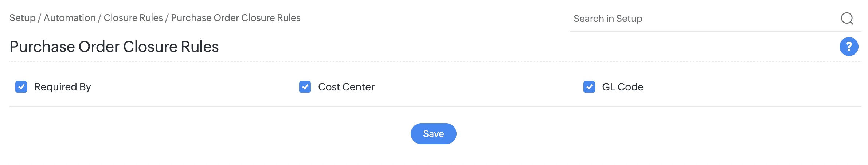Click the Purchase Order Closure Rules heading
The height and width of the screenshot is (165, 868).
click(114, 47)
